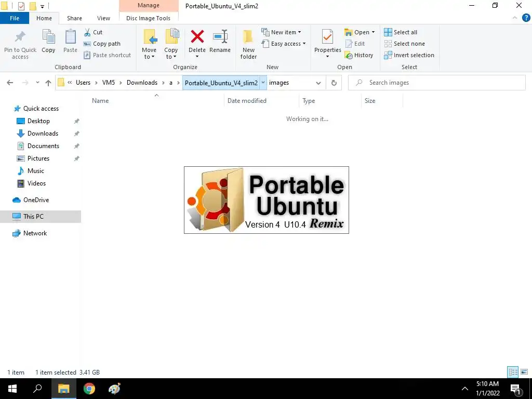Open Paint app from taskbar
The width and height of the screenshot is (532, 399).
point(114,389)
